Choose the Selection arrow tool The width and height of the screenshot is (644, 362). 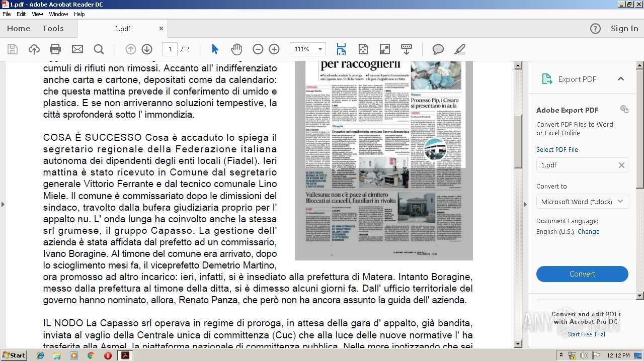point(215,49)
